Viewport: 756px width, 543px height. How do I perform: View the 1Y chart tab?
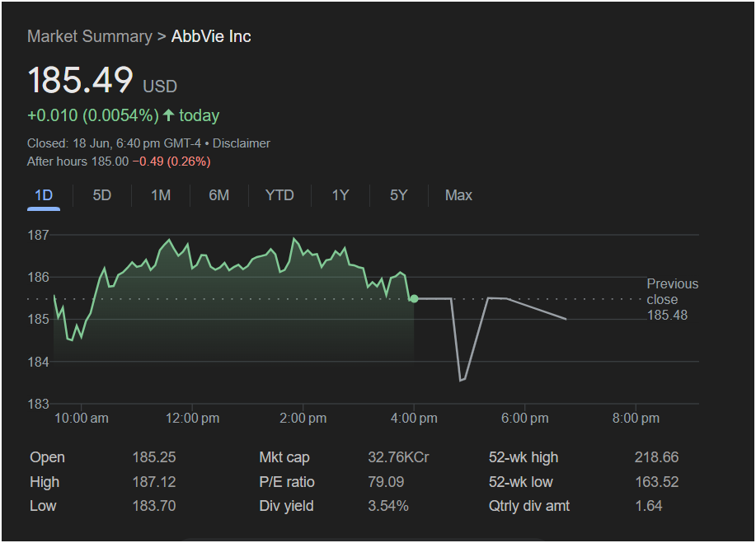340,195
